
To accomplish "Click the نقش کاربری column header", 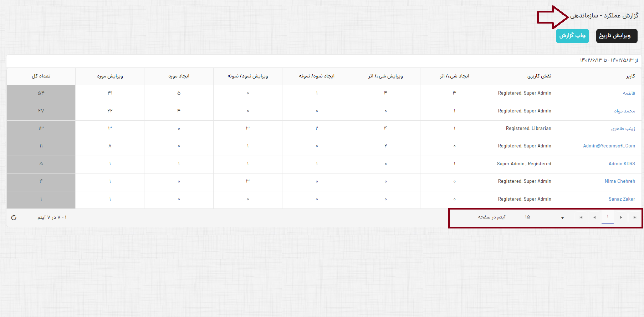I will (539, 76).
